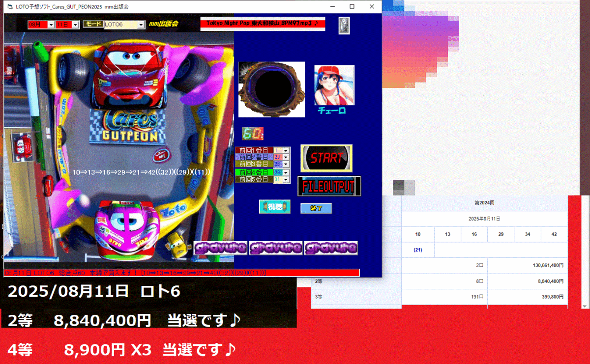The width and height of the screenshot is (590, 364).
Task: Click the チェーロ character portrait
Action: point(334,85)
